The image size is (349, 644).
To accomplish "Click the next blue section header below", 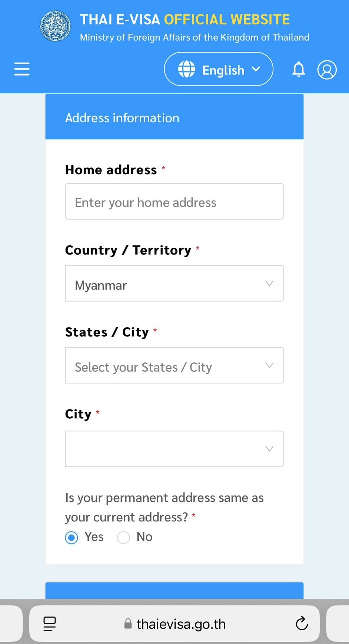I will pyautogui.click(x=174, y=591).
